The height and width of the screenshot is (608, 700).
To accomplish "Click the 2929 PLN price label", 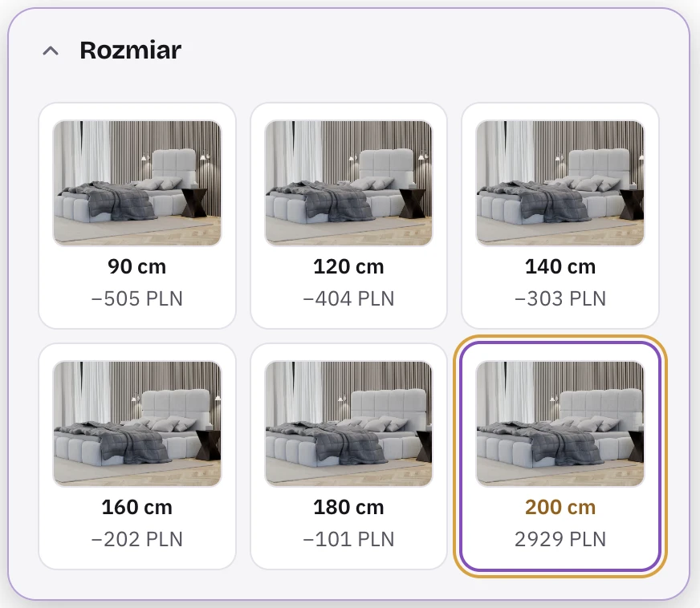I will [560, 539].
